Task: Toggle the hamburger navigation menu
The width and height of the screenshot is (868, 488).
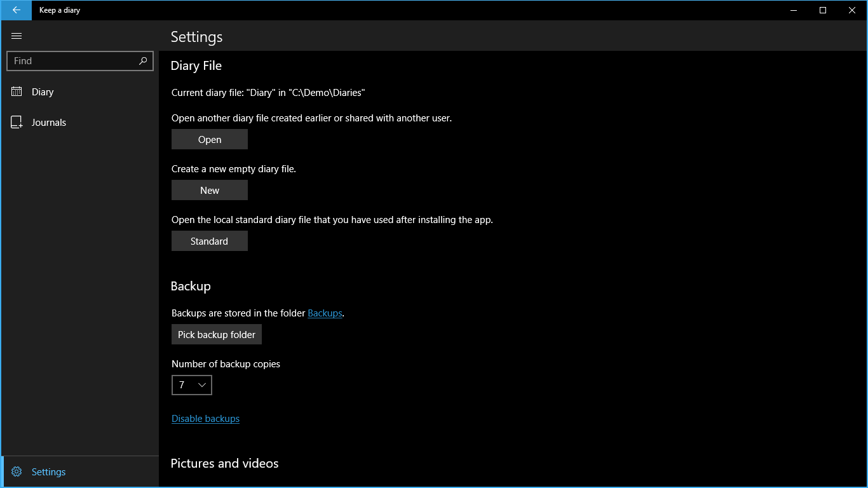Action: 17,36
